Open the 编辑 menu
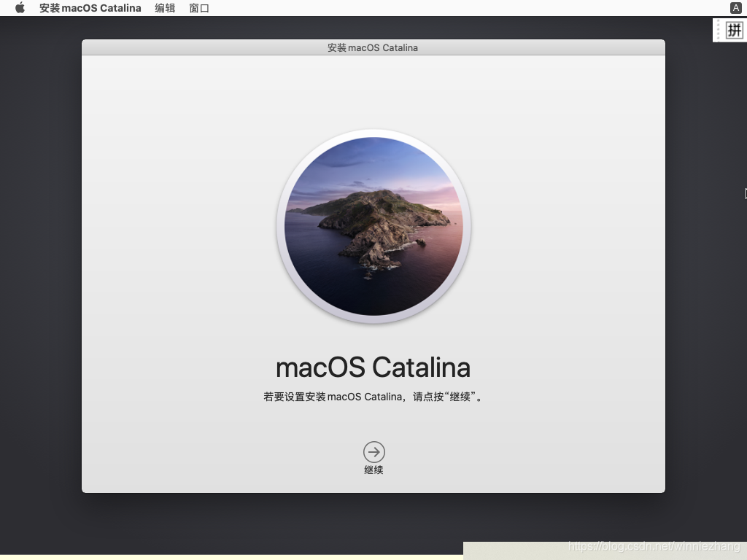The image size is (747, 560). click(x=165, y=8)
